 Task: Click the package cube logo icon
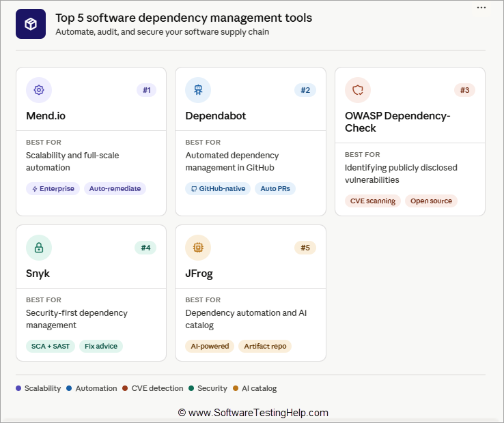tap(31, 24)
